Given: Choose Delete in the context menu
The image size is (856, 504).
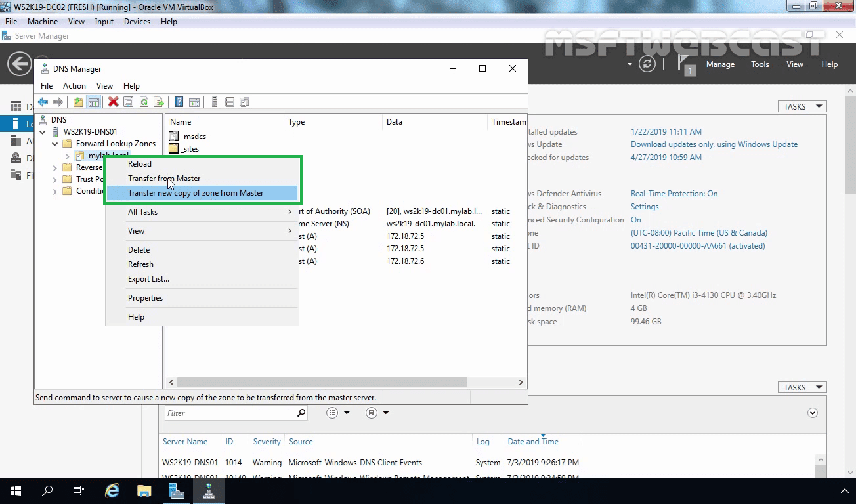Looking at the screenshot, I should (202, 250).
